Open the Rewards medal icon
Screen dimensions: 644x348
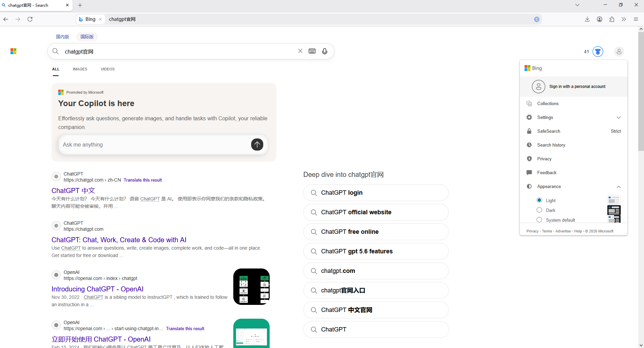point(598,52)
